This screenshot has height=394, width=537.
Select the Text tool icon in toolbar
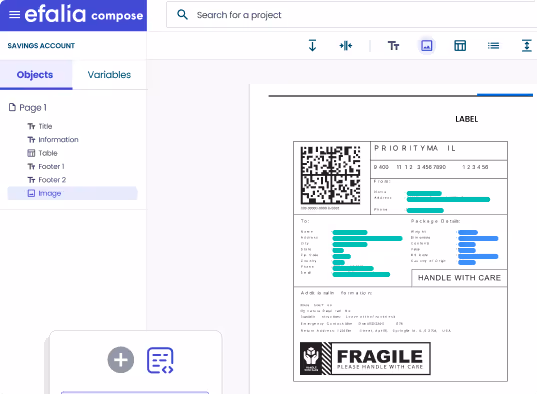(x=393, y=46)
